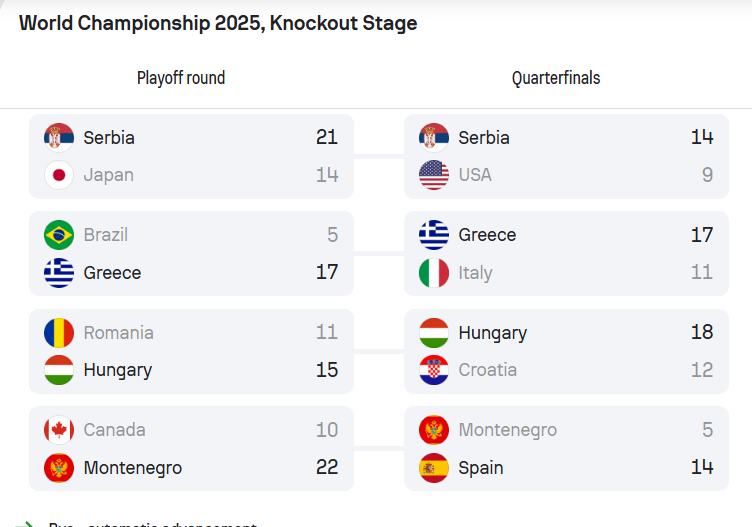This screenshot has height=527, width=752.
Task: Select the Quarterfinals column header
Action: point(556,78)
